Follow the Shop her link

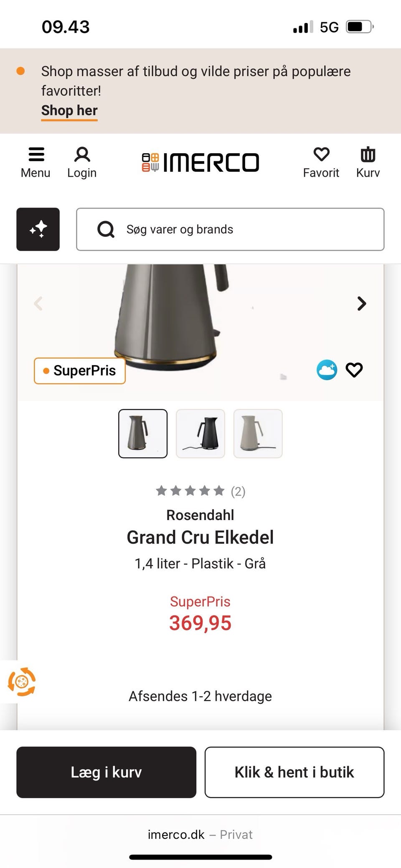pyautogui.click(x=69, y=111)
